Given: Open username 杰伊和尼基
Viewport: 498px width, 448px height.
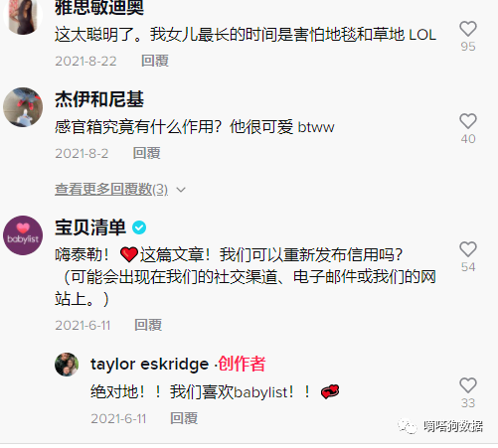Looking at the screenshot, I should pos(99,99).
